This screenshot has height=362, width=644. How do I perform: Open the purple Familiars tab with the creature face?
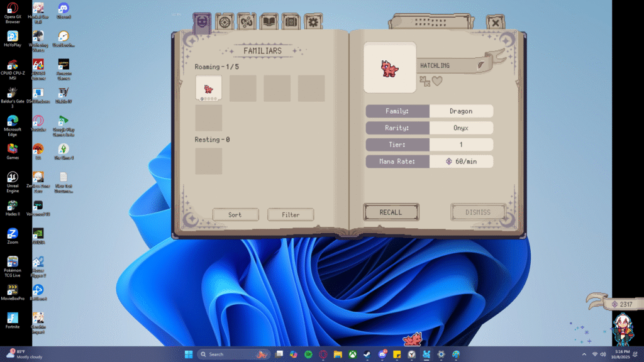(x=201, y=23)
